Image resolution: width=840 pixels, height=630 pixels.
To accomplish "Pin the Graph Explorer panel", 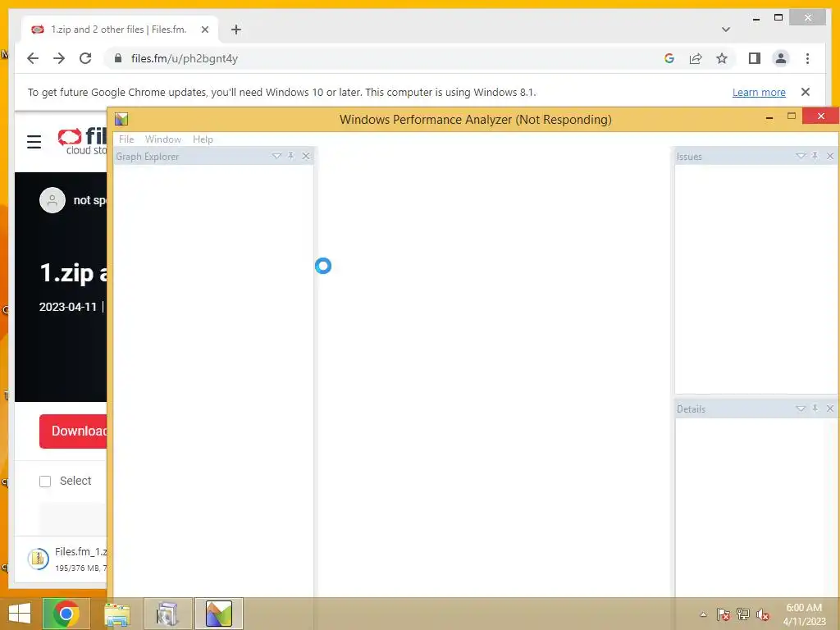I will tap(291, 156).
